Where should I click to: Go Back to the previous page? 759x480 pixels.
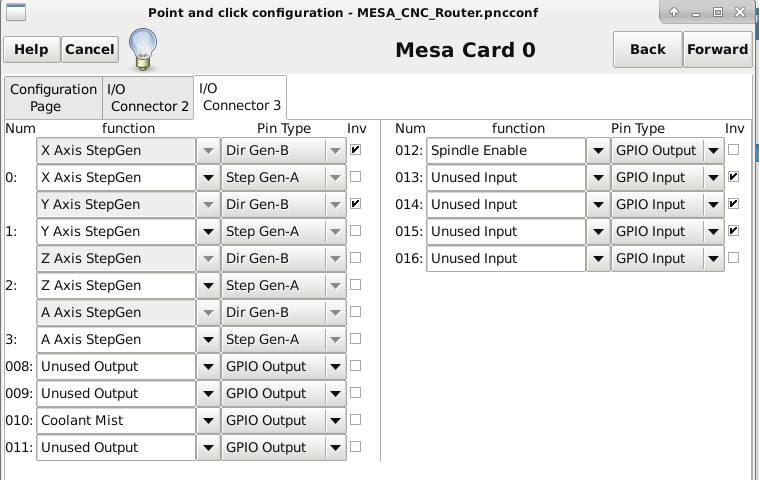click(x=647, y=49)
